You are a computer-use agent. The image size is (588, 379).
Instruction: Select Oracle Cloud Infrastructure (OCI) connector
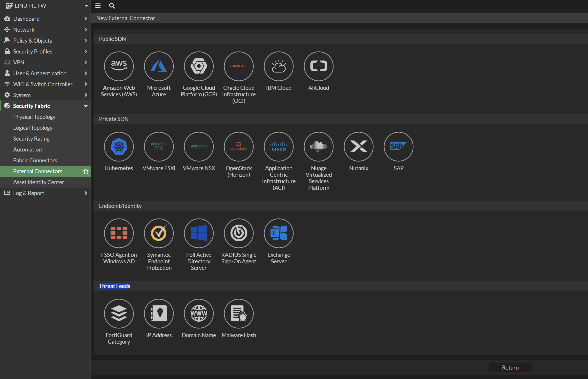(239, 66)
